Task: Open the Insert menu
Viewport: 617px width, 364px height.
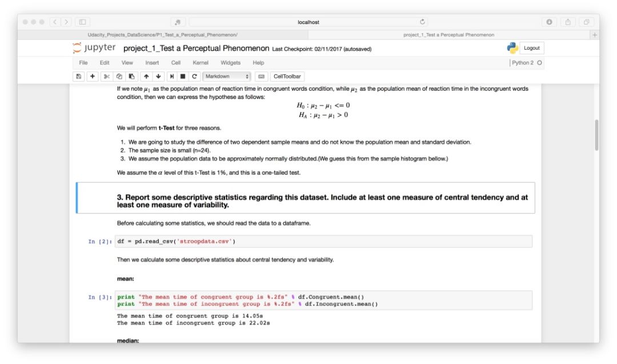Action: tap(152, 62)
